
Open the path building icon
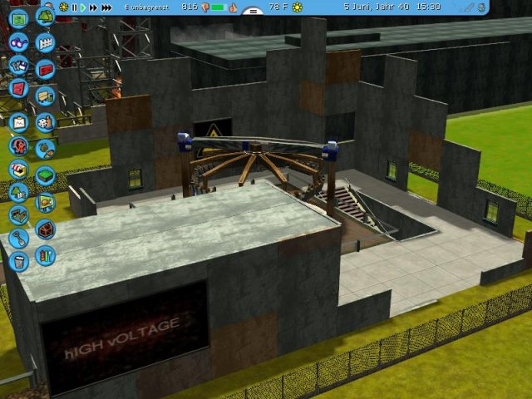click(x=18, y=215)
